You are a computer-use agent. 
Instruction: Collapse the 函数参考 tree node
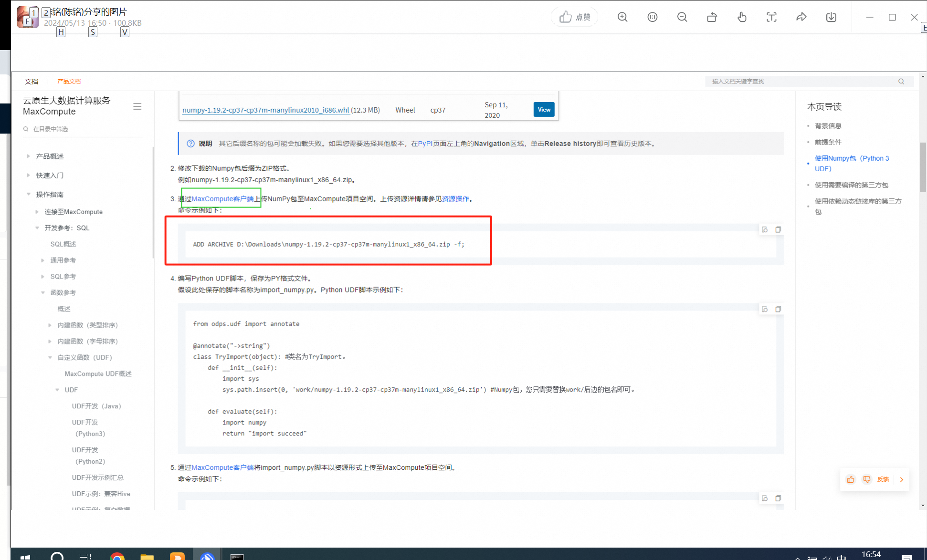coord(42,292)
